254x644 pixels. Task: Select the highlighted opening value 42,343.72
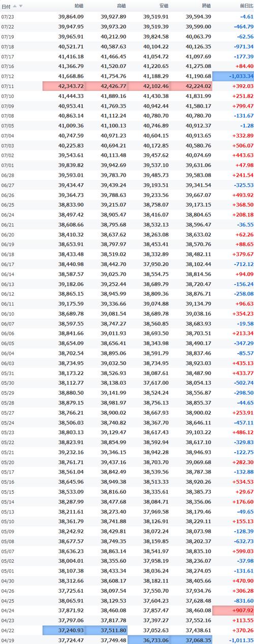[64, 86]
